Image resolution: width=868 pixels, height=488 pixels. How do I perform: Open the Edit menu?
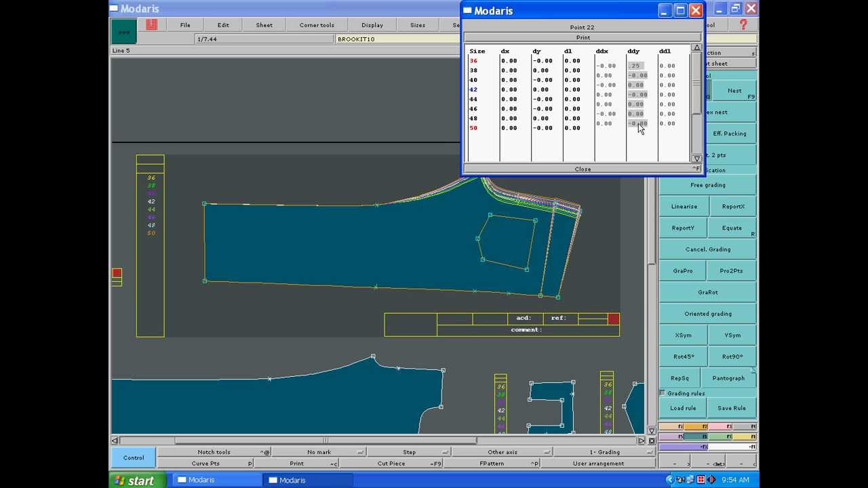[x=223, y=25]
